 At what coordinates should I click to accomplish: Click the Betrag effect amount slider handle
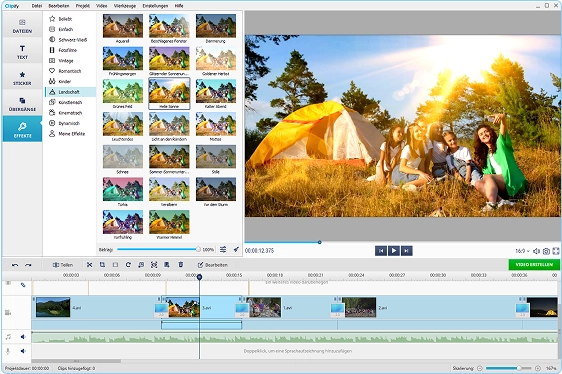(x=198, y=249)
